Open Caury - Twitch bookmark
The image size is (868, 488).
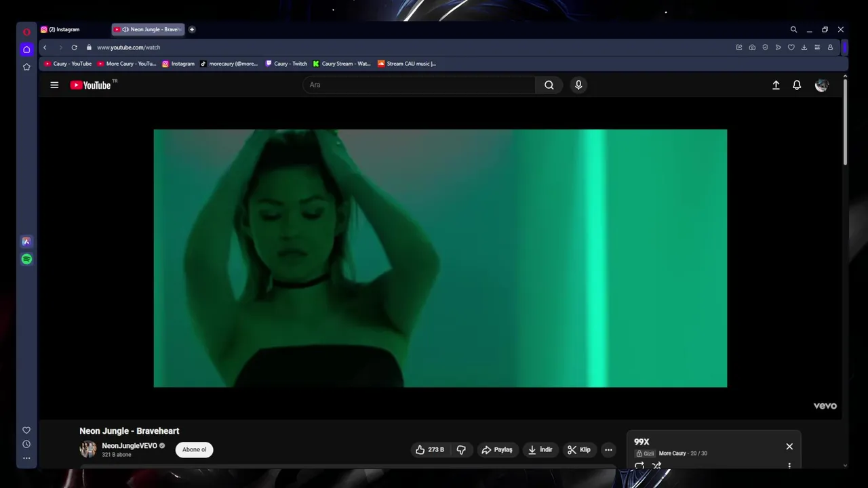pos(286,64)
